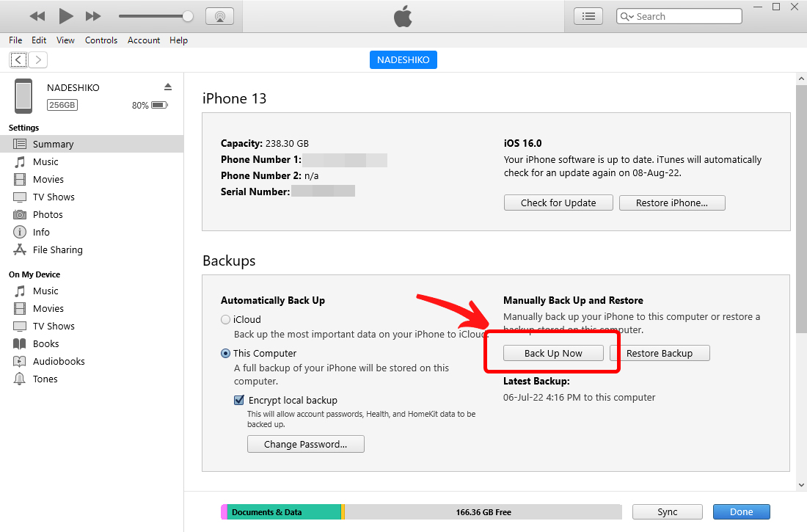Click the Documents & Data storage segment
This screenshot has width=807, height=532.
click(x=284, y=512)
